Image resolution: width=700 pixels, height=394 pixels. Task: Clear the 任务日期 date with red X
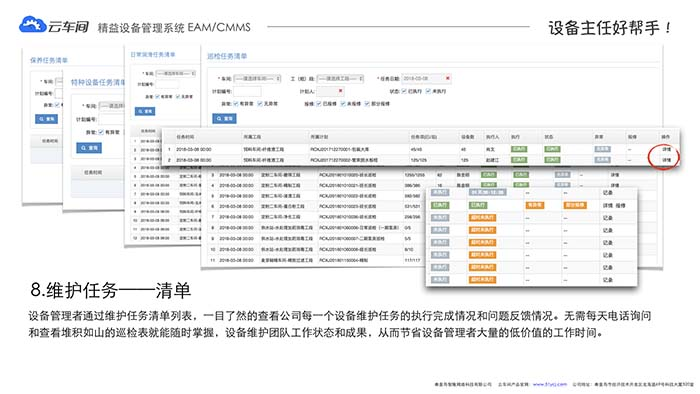click(x=448, y=78)
